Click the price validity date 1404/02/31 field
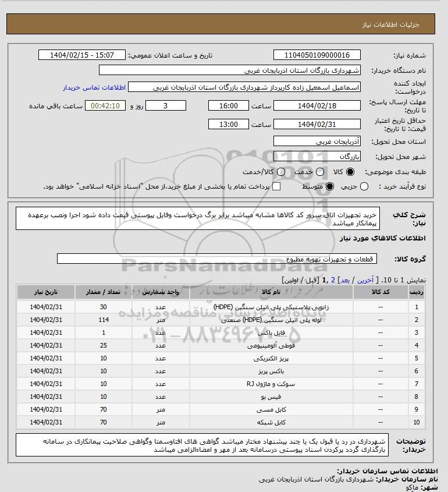 [317, 124]
